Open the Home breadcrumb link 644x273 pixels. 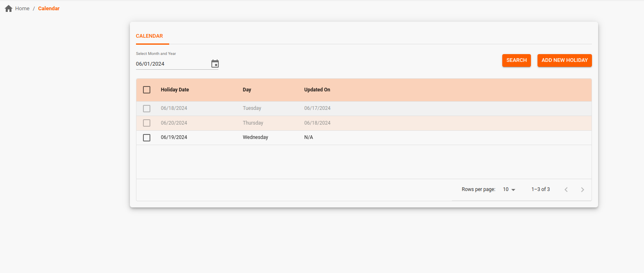(22, 9)
